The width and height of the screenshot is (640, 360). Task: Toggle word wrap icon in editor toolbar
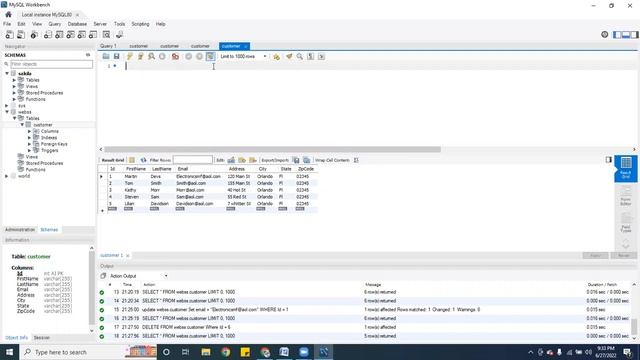coord(322,56)
